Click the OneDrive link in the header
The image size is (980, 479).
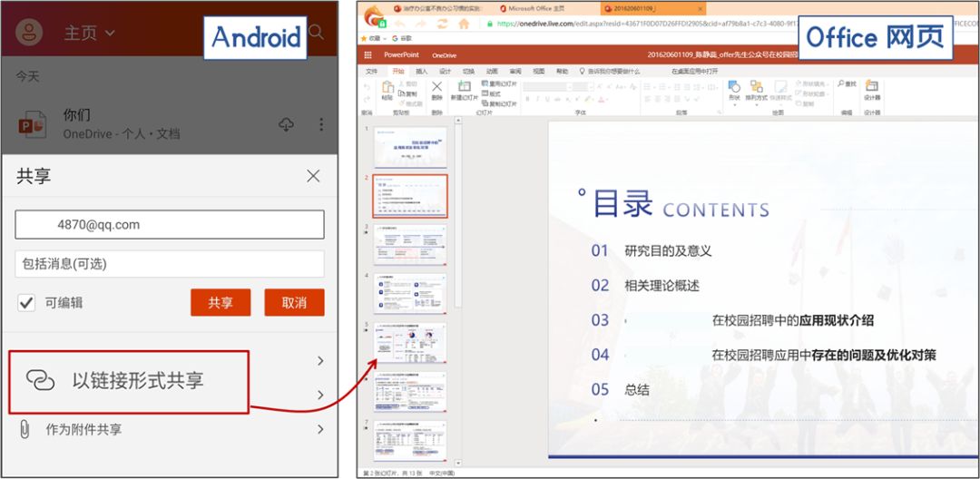(x=445, y=55)
